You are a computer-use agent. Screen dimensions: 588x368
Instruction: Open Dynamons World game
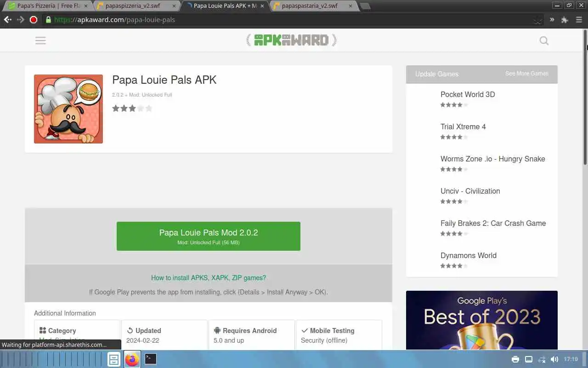click(469, 255)
